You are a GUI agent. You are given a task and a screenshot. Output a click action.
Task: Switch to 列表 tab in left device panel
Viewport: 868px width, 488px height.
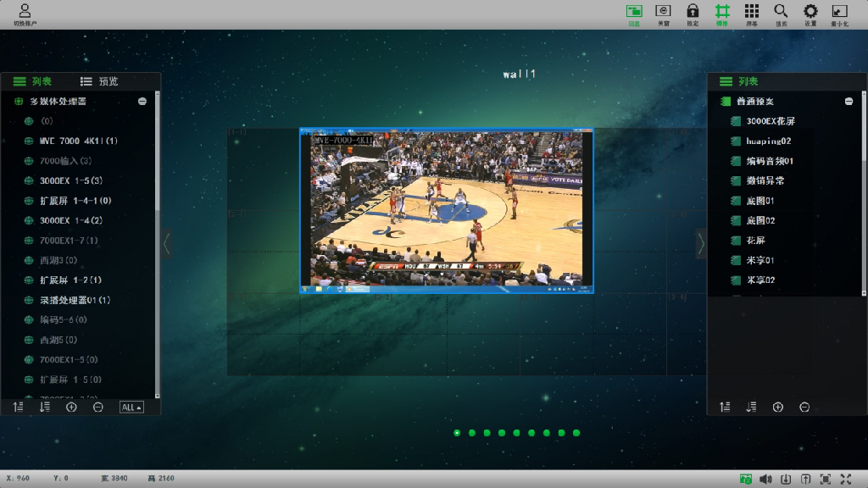33,81
